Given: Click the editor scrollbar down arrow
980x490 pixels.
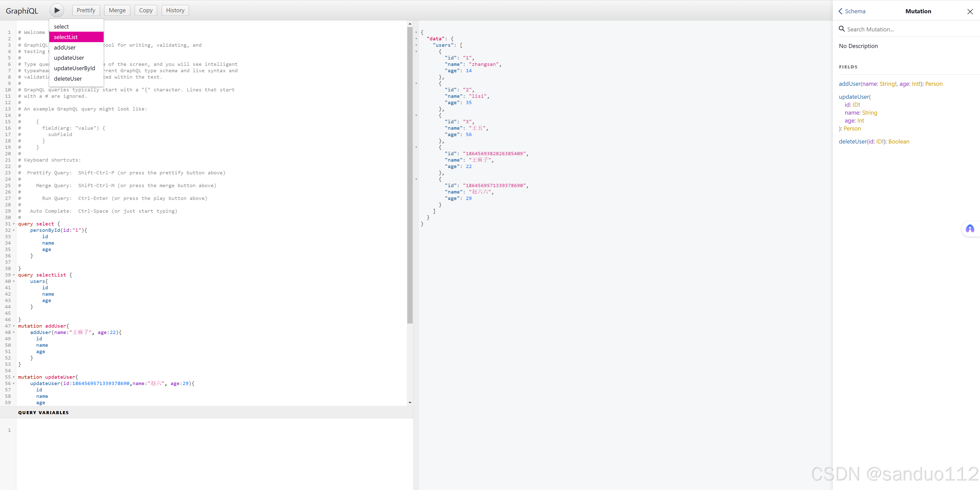Looking at the screenshot, I should (410, 402).
